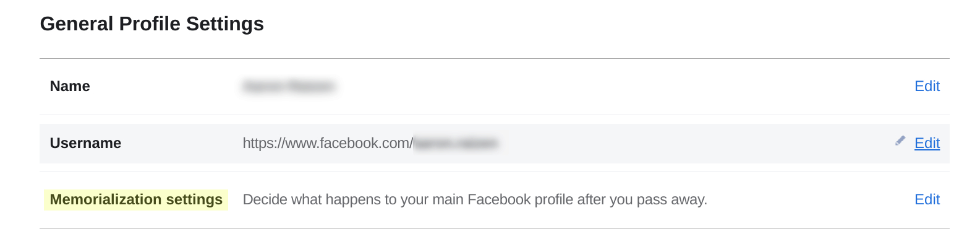Edit the Name setting
The width and height of the screenshot is (980, 252).
click(x=927, y=86)
